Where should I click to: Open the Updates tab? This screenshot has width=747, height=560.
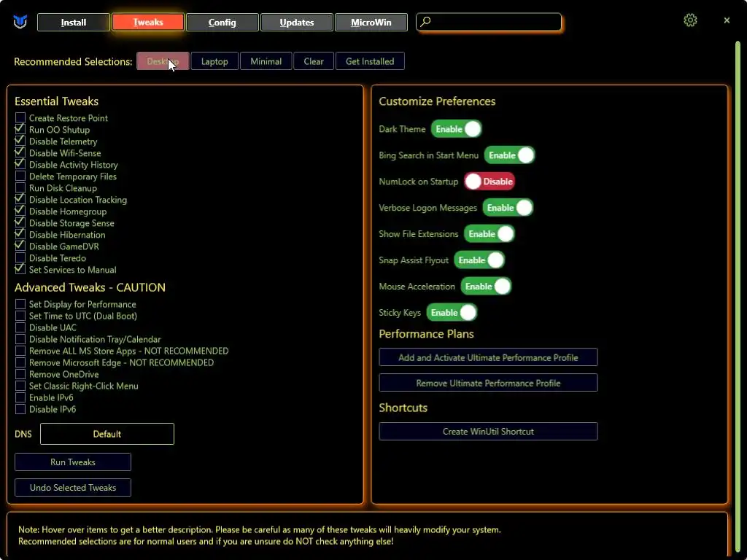click(x=296, y=23)
